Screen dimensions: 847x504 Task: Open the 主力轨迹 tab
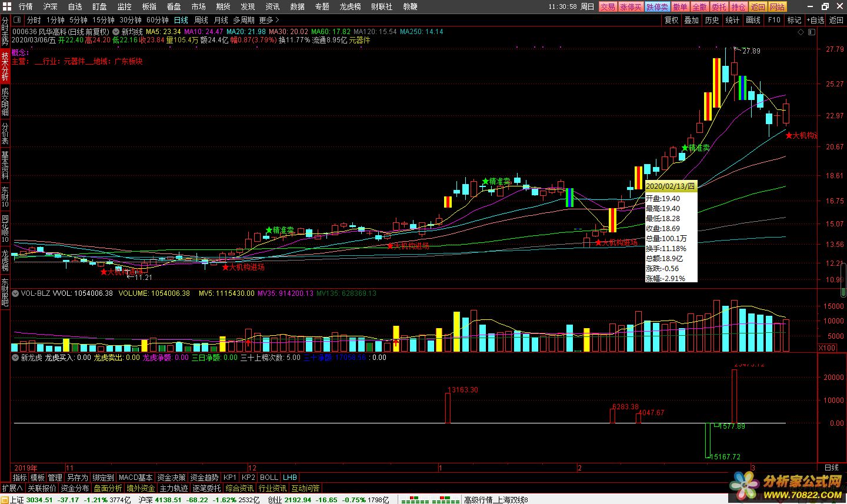point(174,488)
